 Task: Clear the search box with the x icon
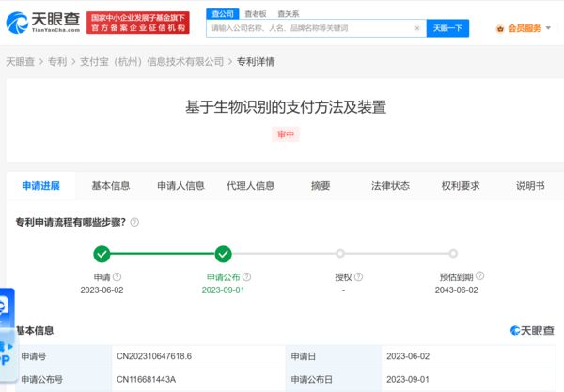click(x=417, y=28)
